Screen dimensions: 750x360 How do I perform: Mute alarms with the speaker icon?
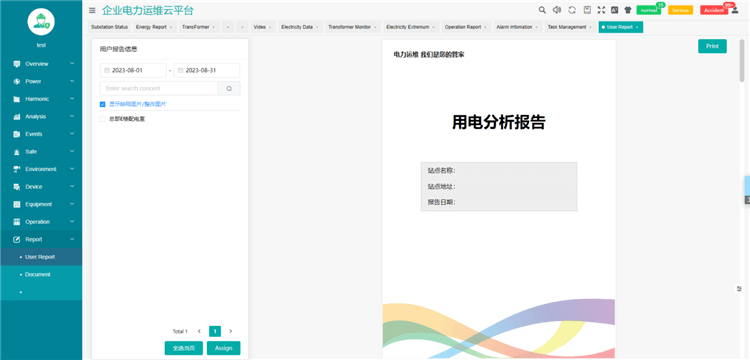coord(557,10)
